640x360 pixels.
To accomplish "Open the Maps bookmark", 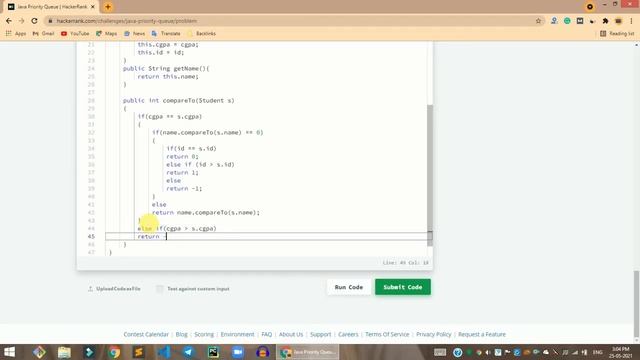I will click(x=107, y=33).
